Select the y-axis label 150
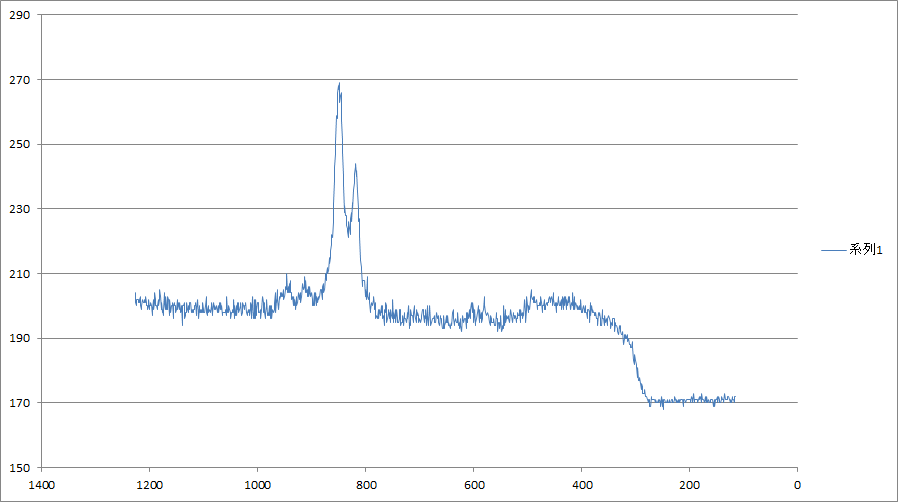This screenshot has width=898, height=502. click(20, 468)
